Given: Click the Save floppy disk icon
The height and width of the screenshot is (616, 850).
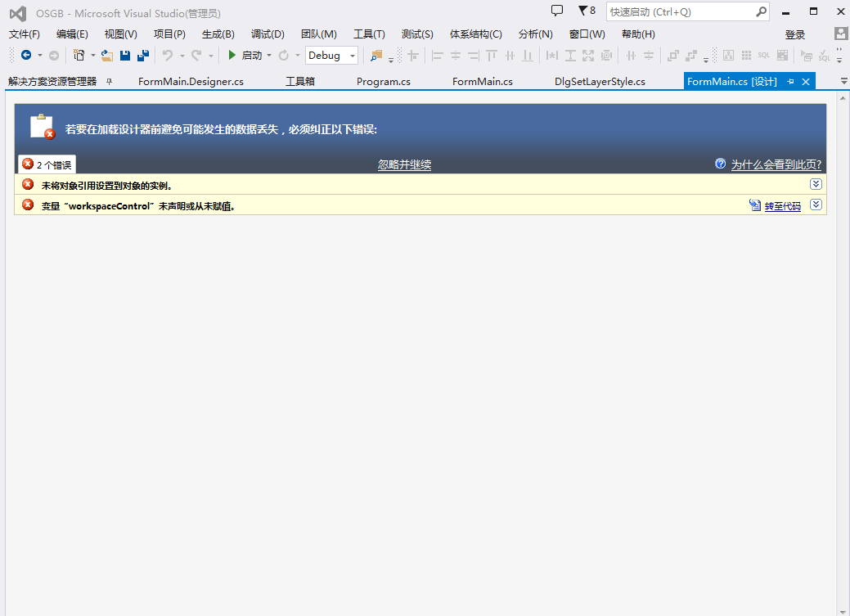Looking at the screenshot, I should tap(125, 56).
